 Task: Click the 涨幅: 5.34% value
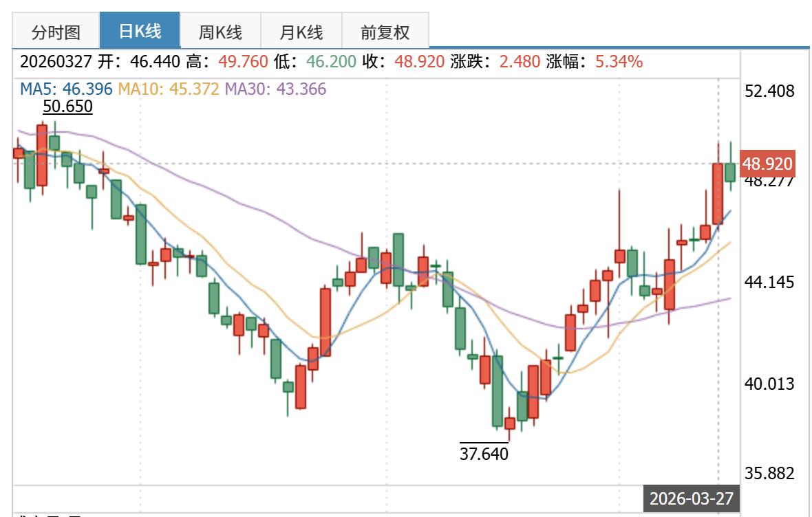594,62
